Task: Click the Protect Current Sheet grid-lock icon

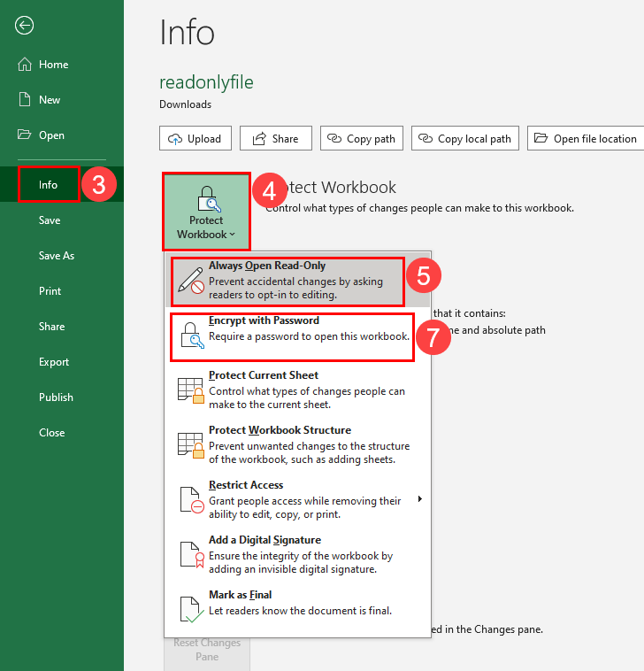Action: click(191, 390)
